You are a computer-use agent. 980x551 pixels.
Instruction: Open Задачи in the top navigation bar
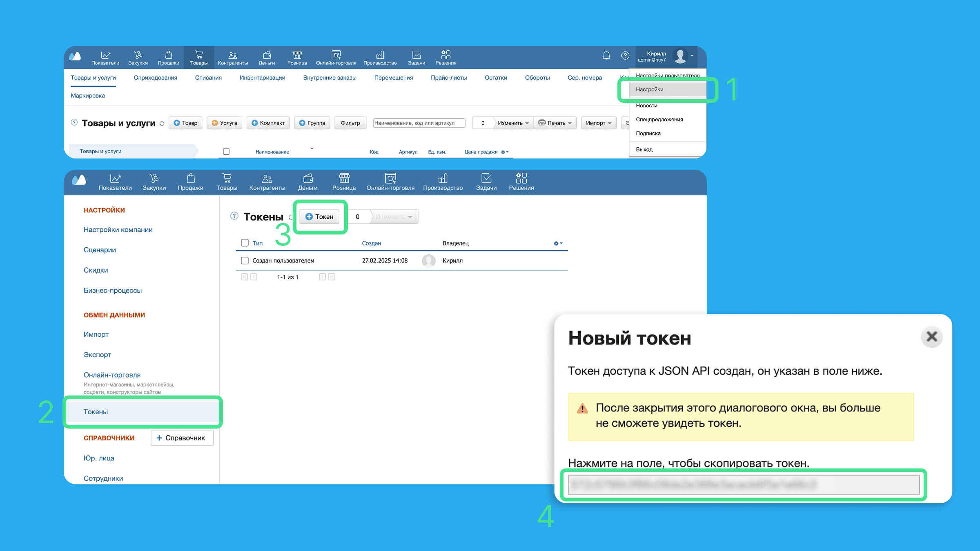[x=416, y=58]
